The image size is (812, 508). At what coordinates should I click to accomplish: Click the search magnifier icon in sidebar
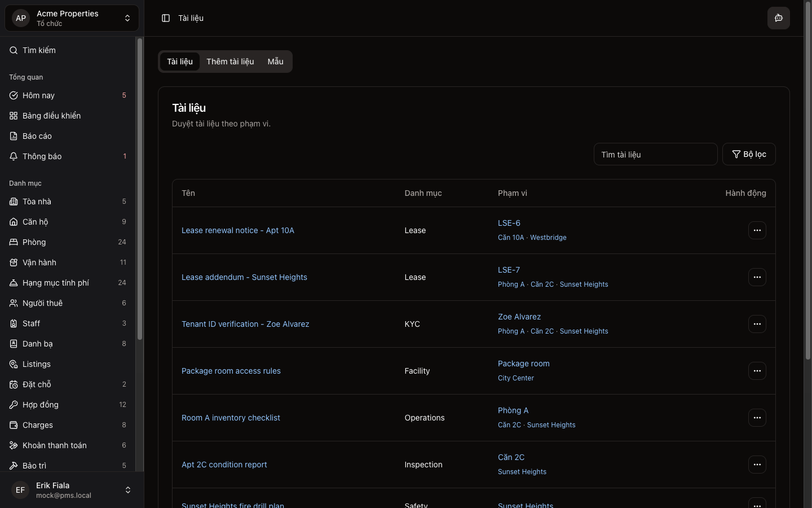coord(14,50)
